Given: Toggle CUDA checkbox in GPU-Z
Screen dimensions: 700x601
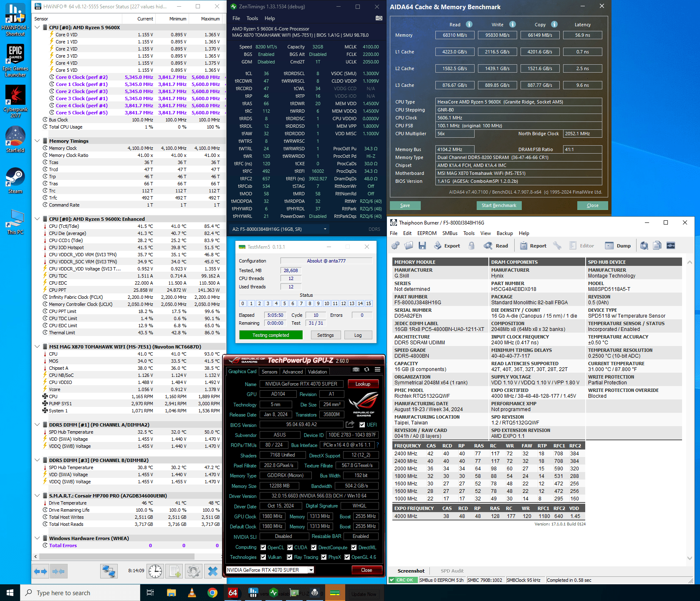Looking at the screenshot, I should (x=290, y=548).
